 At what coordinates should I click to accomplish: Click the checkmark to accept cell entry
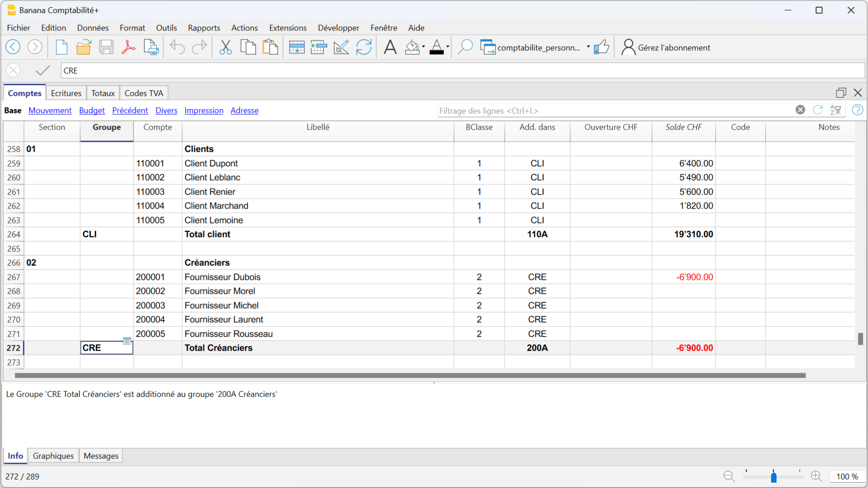pos(43,70)
